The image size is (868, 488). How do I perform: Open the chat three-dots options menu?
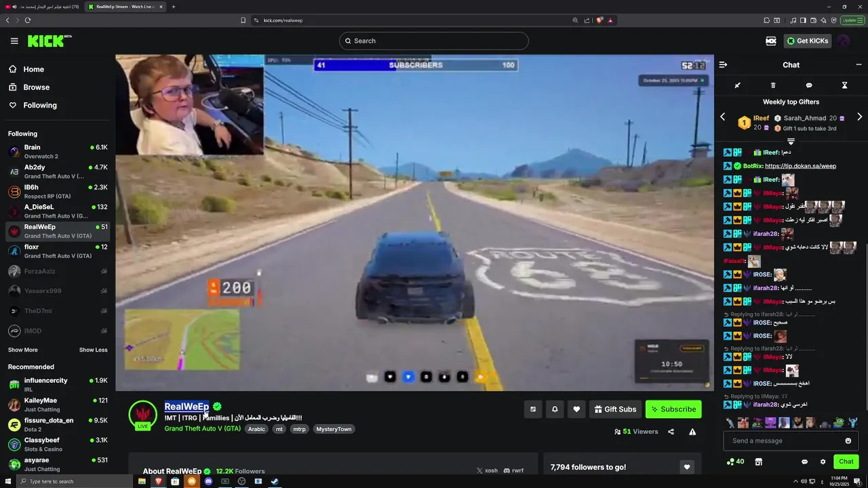coord(859,65)
